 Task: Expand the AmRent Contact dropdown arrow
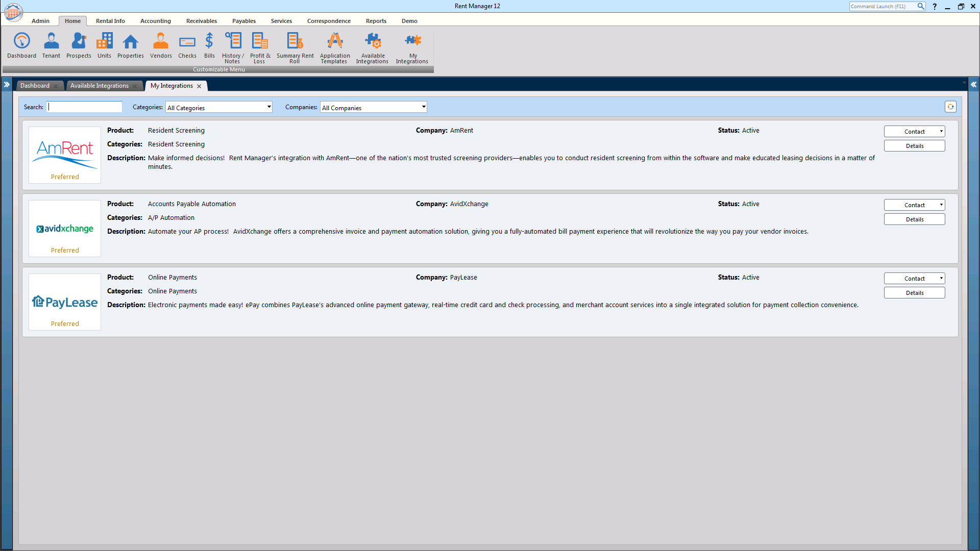(941, 132)
